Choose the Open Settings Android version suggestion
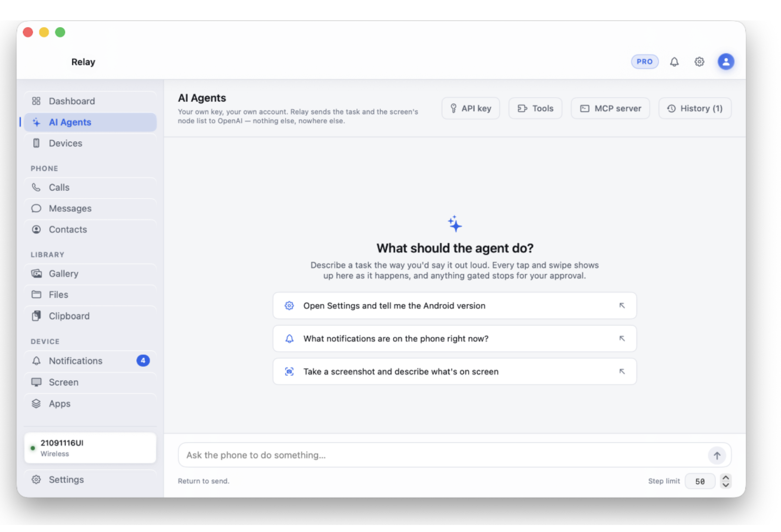Image resolution: width=781 pixels, height=532 pixels. coord(455,306)
